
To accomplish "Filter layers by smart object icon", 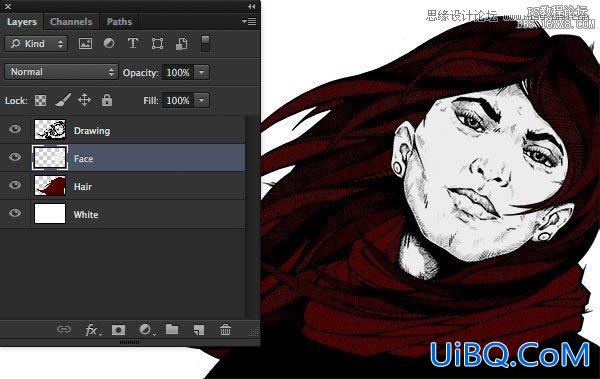I will 182,44.
